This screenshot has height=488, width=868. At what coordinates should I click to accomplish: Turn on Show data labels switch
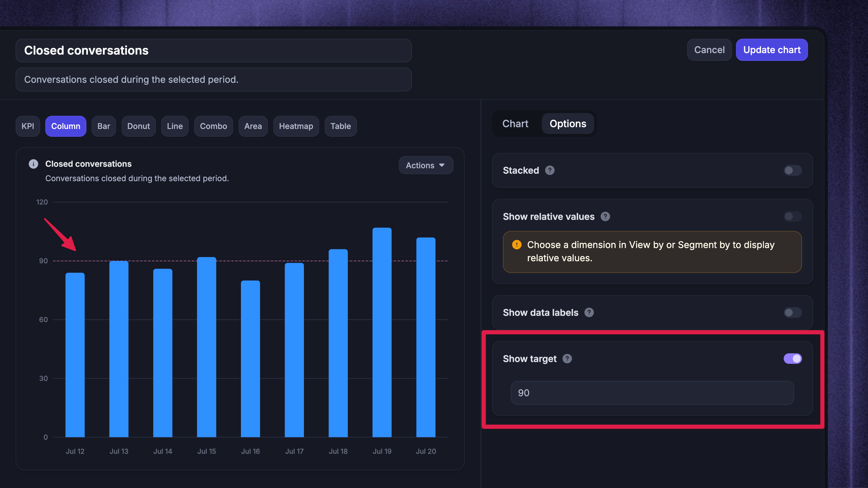pyautogui.click(x=792, y=313)
